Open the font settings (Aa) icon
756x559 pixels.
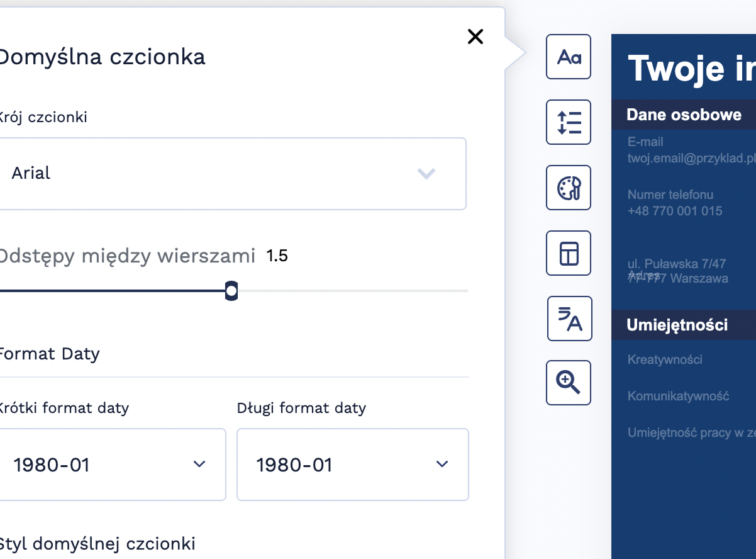click(x=569, y=57)
